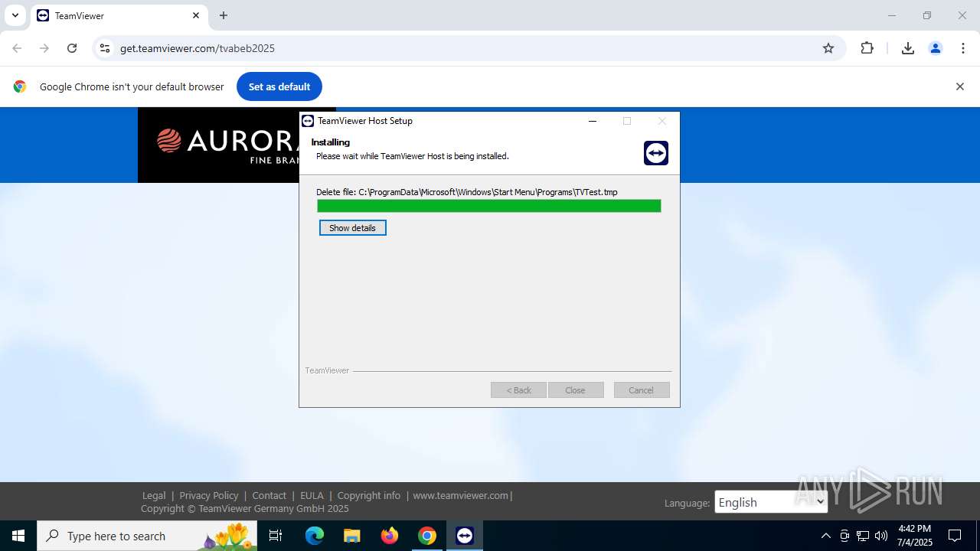This screenshot has width=980, height=551.
Task: Bookmark this page with star icon
Action: tap(828, 48)
